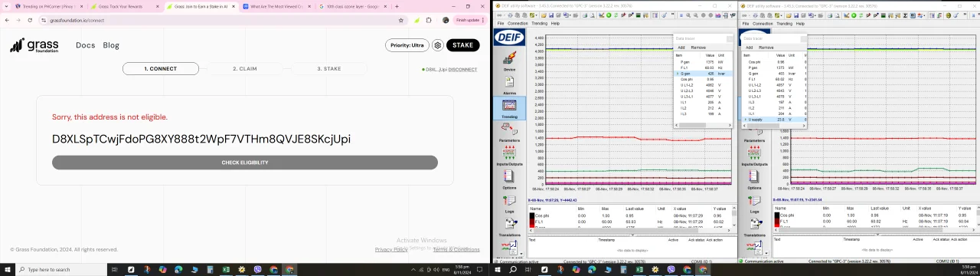Open Priority: Ultra selector

pyautogui.click(x=407, y=45)
